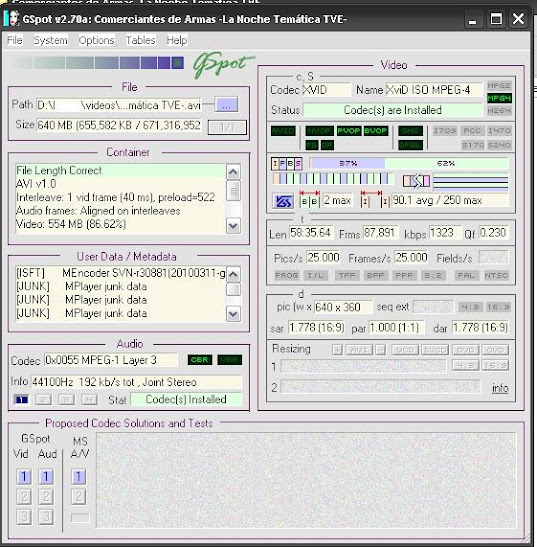Click the Container list scrollbar thumb
Image resolution: width=537 pixels, height=547 pixels.
pyautogui.click(x=233, y=190)
